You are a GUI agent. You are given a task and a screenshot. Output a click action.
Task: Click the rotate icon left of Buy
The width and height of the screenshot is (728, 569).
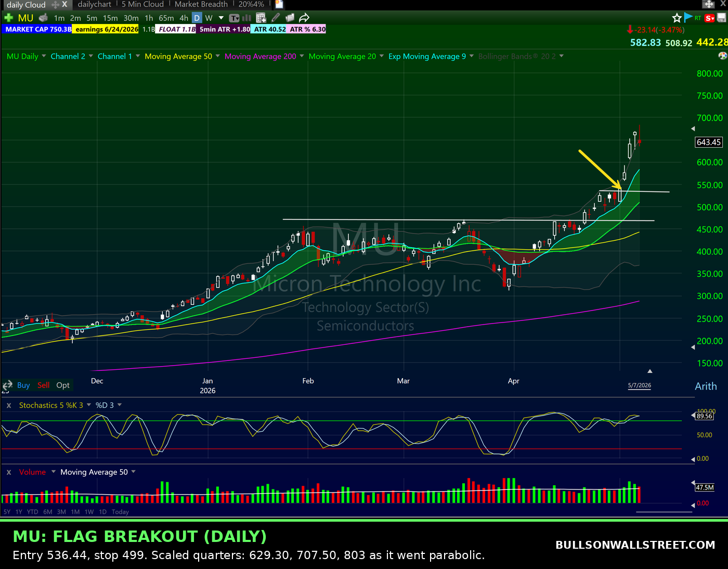7,385
